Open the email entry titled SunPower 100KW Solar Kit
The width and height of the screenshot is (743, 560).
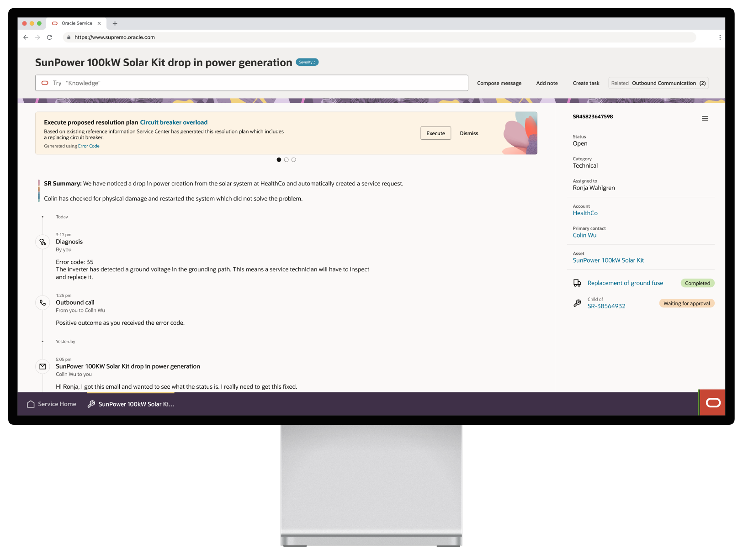128,366
